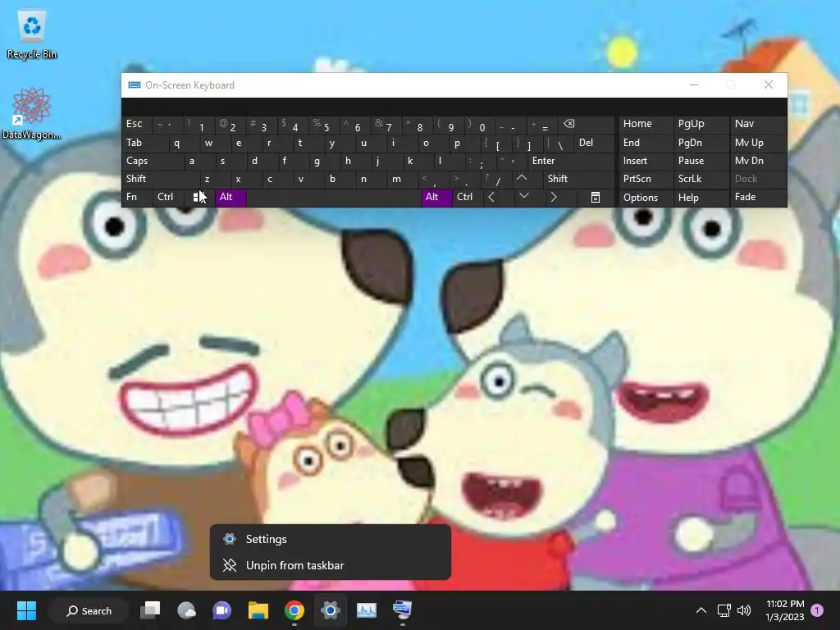840x630 pixels.
Task: Minimize the On-Screen Keyboard window
Action: [x=694, y=84]
